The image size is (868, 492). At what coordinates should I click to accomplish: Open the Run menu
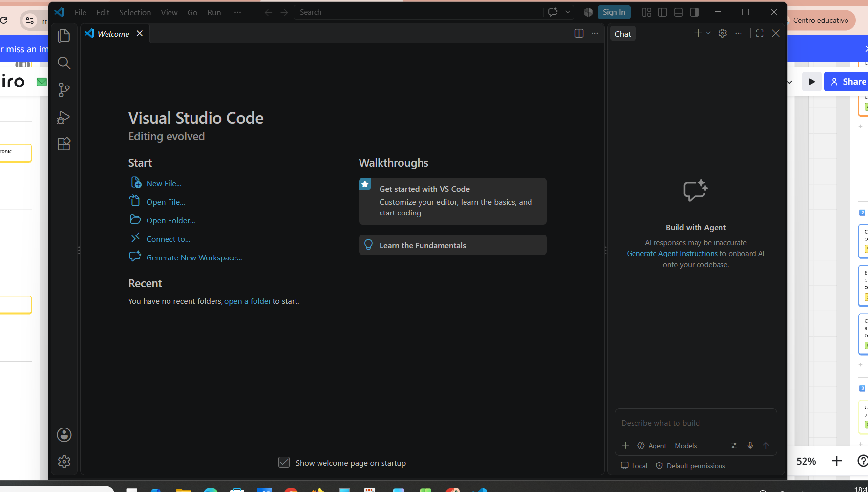pos(214,12)
